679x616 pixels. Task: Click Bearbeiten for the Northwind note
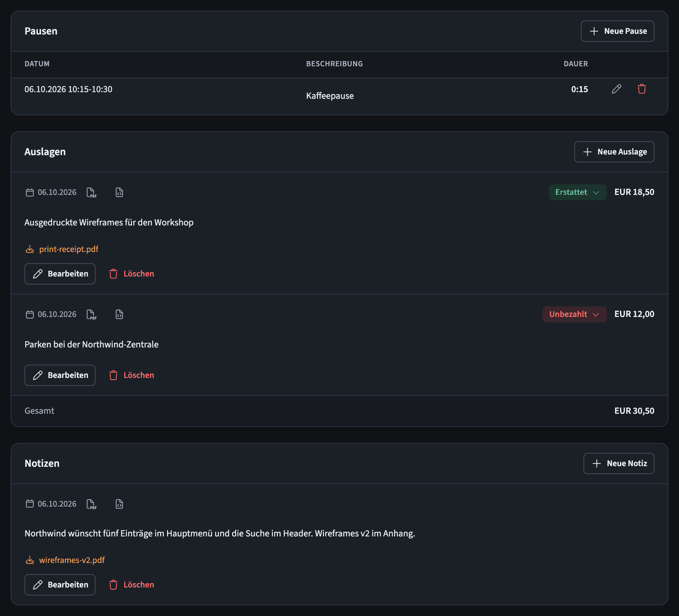tap(60, 585)
